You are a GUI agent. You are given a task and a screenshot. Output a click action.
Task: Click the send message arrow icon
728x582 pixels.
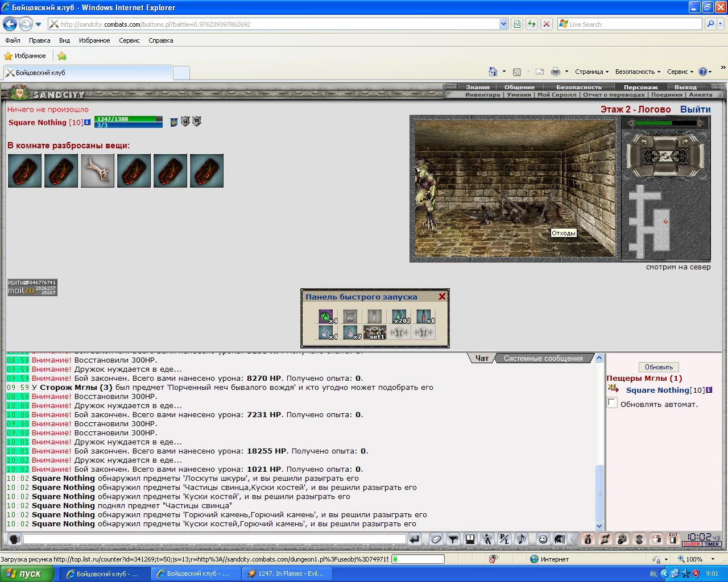(415, 539)
